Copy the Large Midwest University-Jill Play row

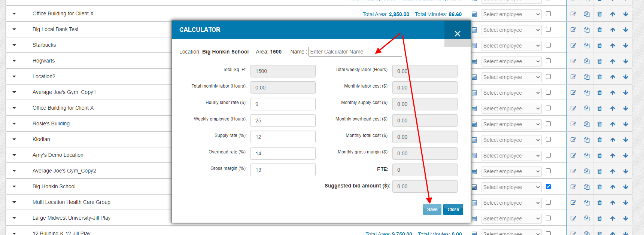pos(586,218)
